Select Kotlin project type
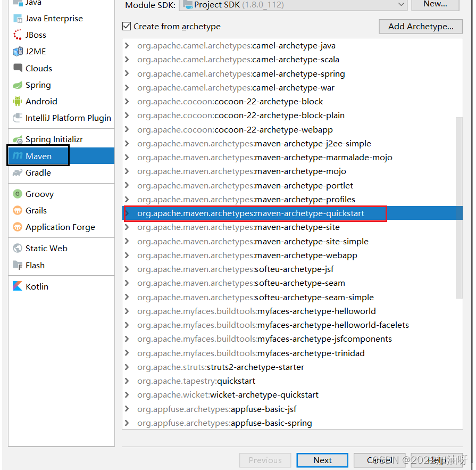Screen dimensions: 476x470 (61, 286)
